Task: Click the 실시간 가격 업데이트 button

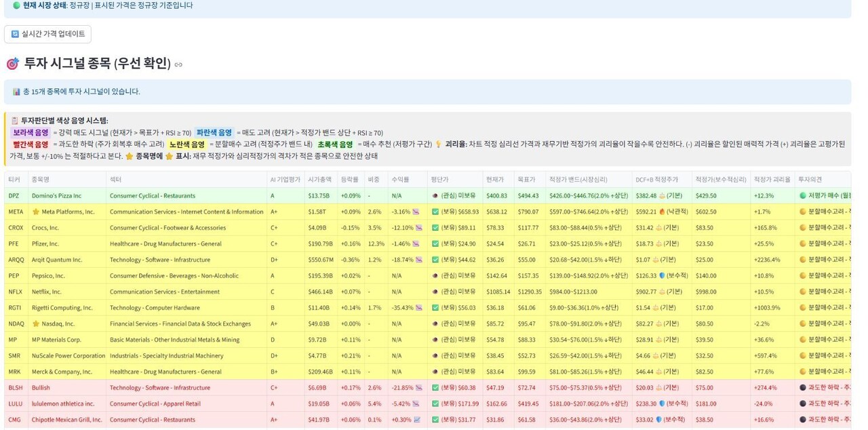Action: tap(47, 34)
